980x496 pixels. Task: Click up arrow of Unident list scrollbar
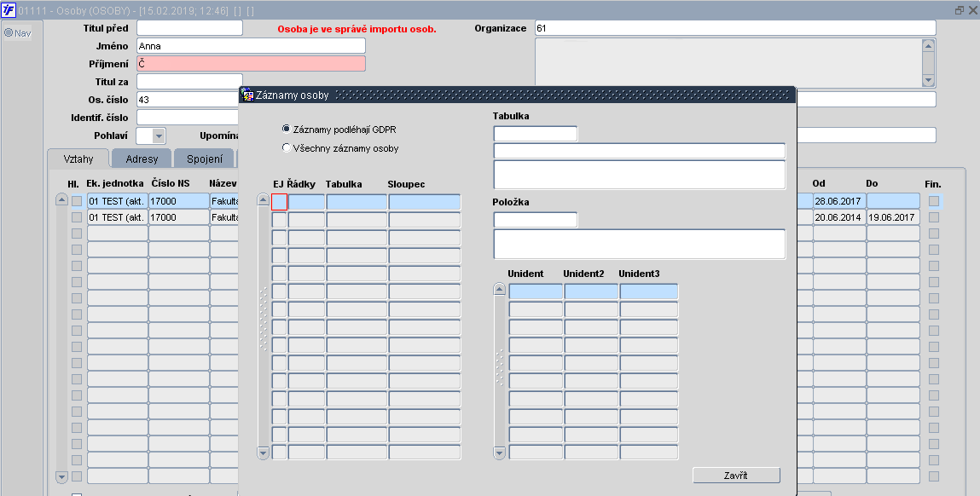[499, 289]
